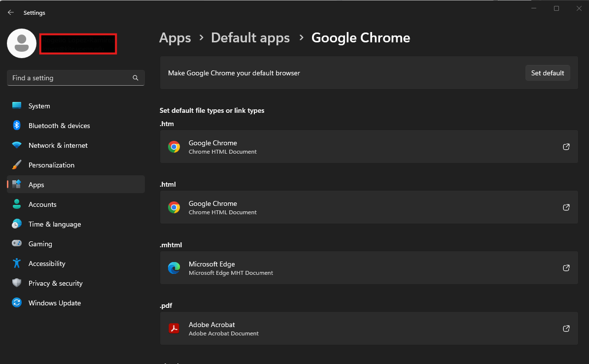The image size is (589, 364).
Task: Open System settings
Action: coord(76,106)
